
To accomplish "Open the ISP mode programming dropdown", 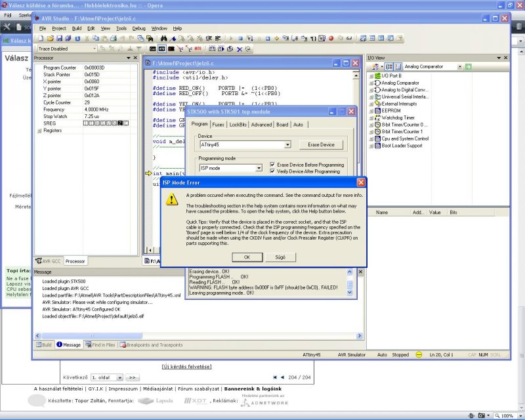I will (x=259, y=168).
